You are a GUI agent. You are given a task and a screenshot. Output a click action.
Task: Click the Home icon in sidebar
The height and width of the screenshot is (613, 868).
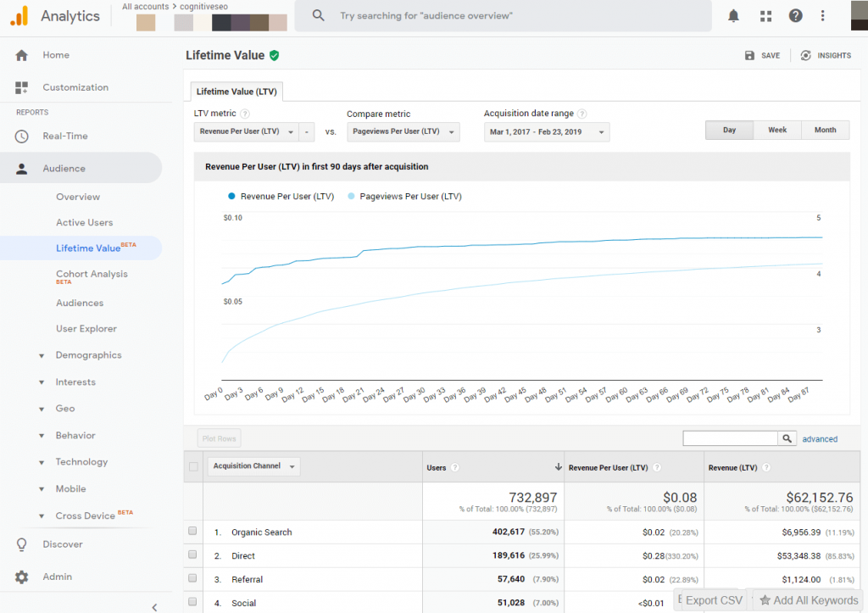[x=22, y=55]
